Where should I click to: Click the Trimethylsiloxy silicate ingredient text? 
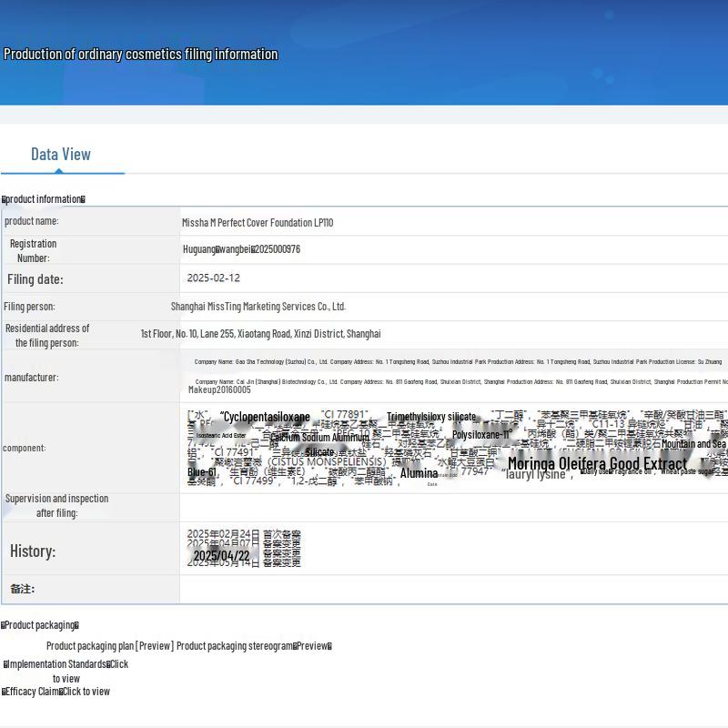point(431,417)
